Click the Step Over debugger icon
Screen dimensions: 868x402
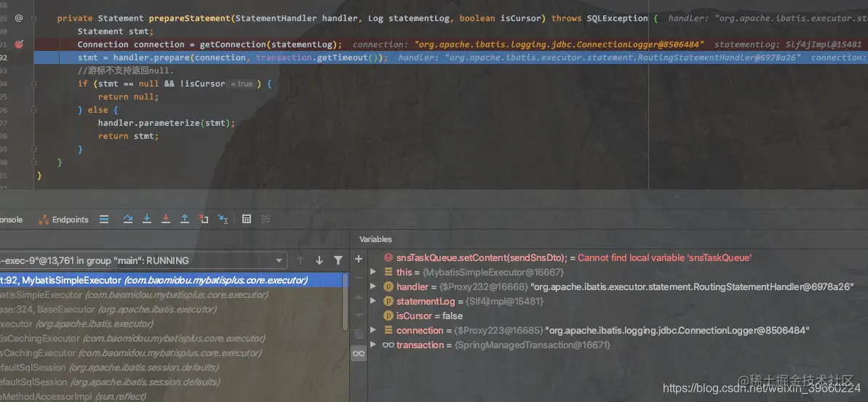point(128,219)
